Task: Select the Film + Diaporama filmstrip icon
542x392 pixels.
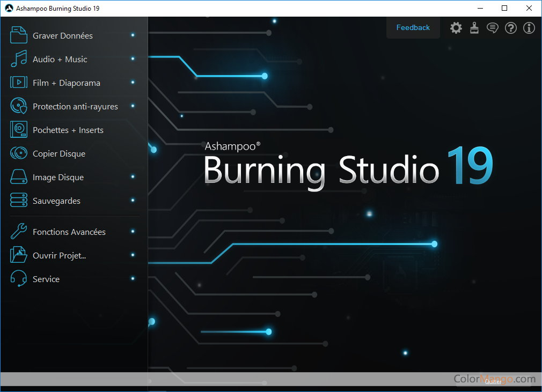Action: 19,83
